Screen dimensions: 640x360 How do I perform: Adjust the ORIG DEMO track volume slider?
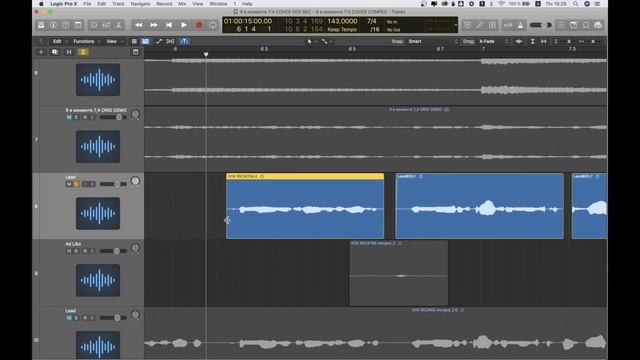tap(113, 117)
